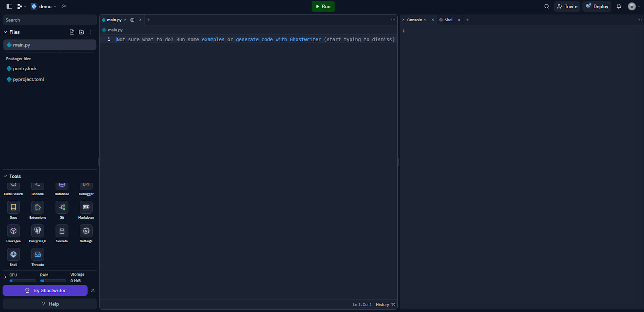Click the new file icon in Files

point(72,32)
